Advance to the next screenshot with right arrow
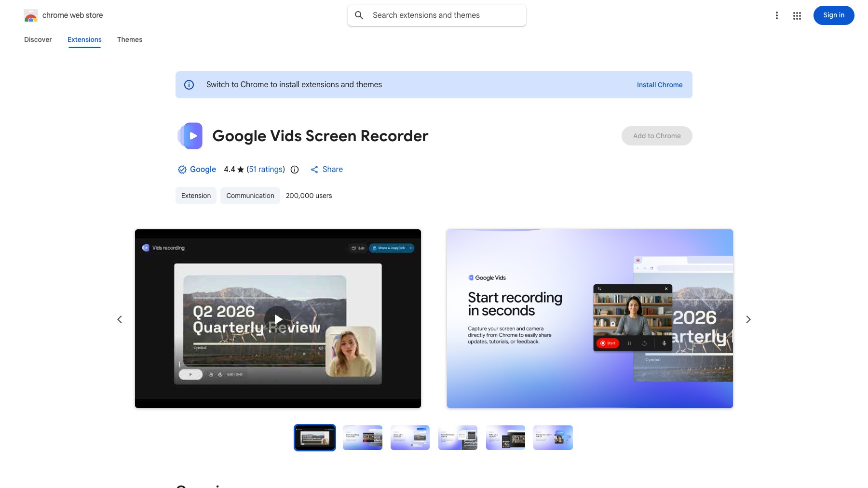 pos(748,319)
